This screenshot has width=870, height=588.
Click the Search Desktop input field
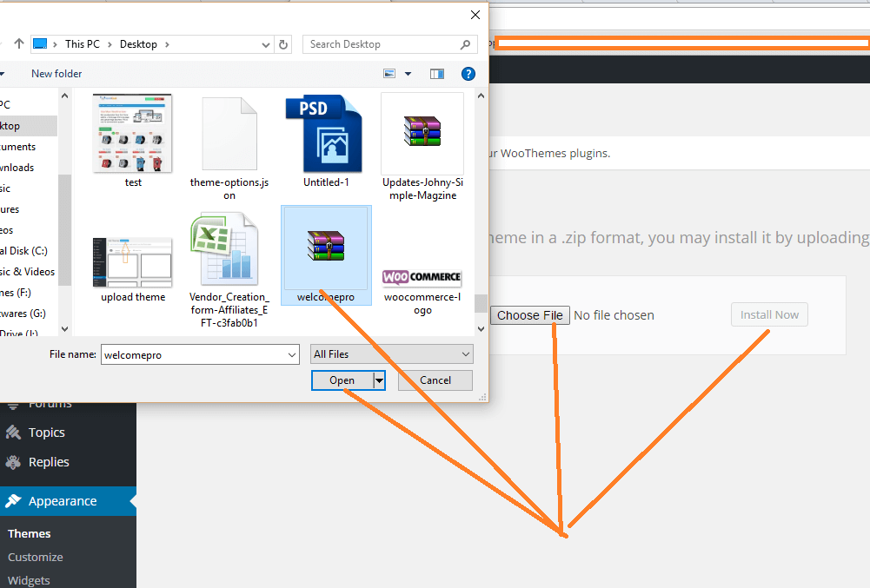382,44
